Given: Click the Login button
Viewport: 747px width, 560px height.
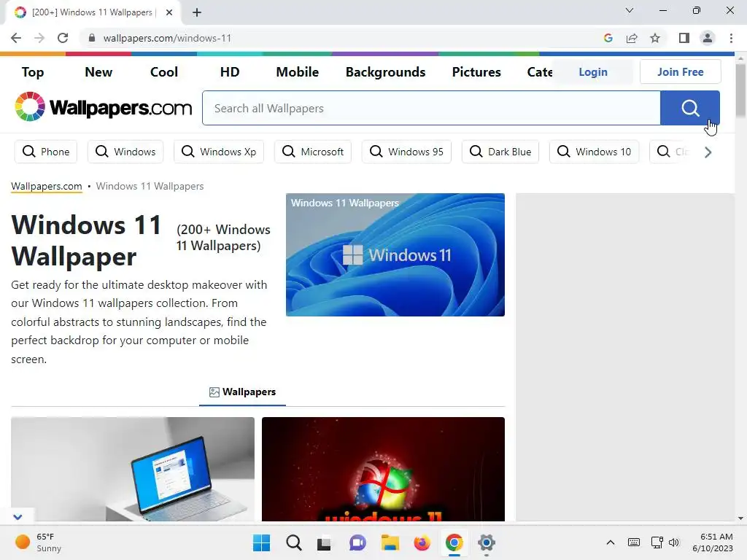Looking at the screenshot, I should 593,72.
